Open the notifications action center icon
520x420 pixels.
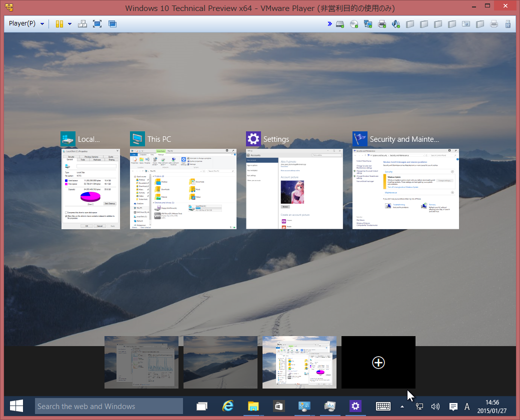click(453, 407)
